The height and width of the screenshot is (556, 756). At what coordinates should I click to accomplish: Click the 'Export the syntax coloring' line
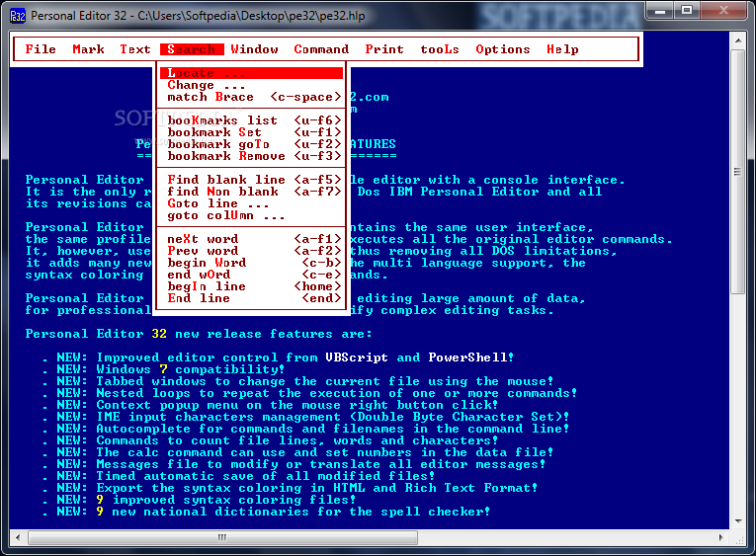(x=290, y=488)
